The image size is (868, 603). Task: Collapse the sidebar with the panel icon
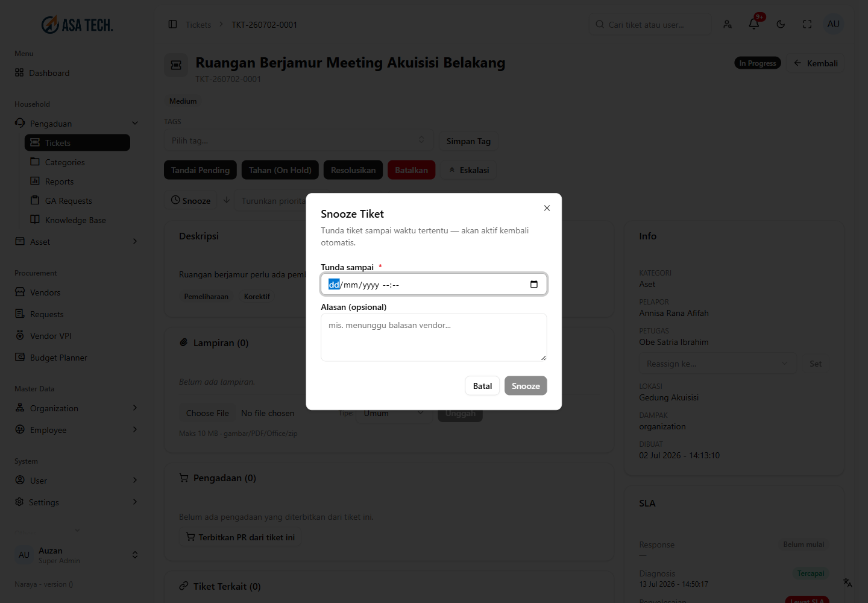[x=172, y=25]
